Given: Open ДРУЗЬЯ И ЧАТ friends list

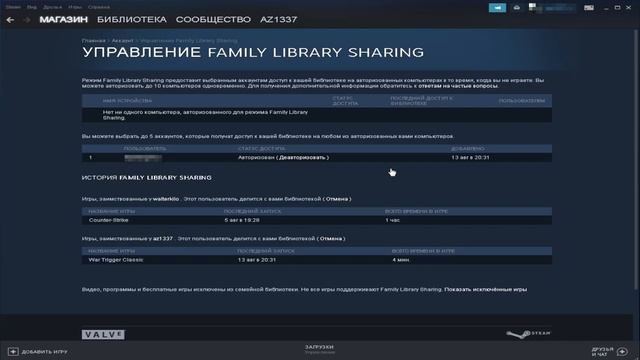Looking at the screenshot, I should [602, 351].
